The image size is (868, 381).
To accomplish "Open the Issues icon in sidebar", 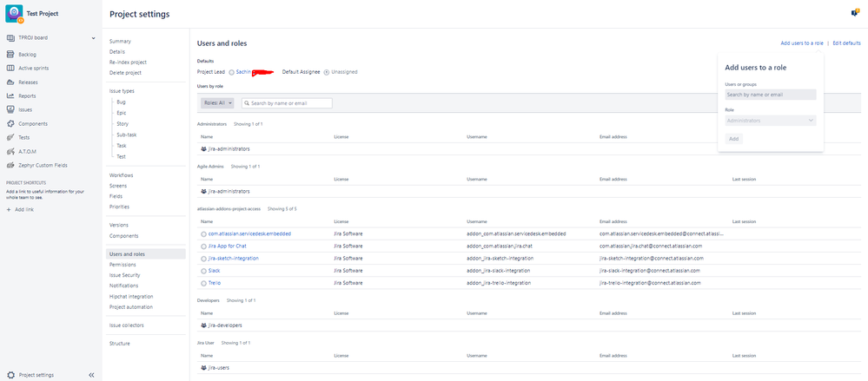I will click(10, 110).
